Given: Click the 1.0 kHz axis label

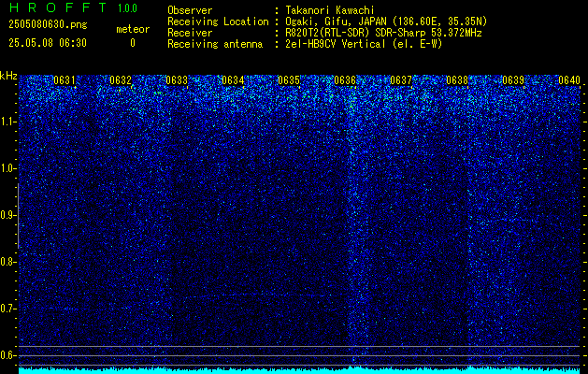Looking at the screenshot, I should [x=7, y=169].
